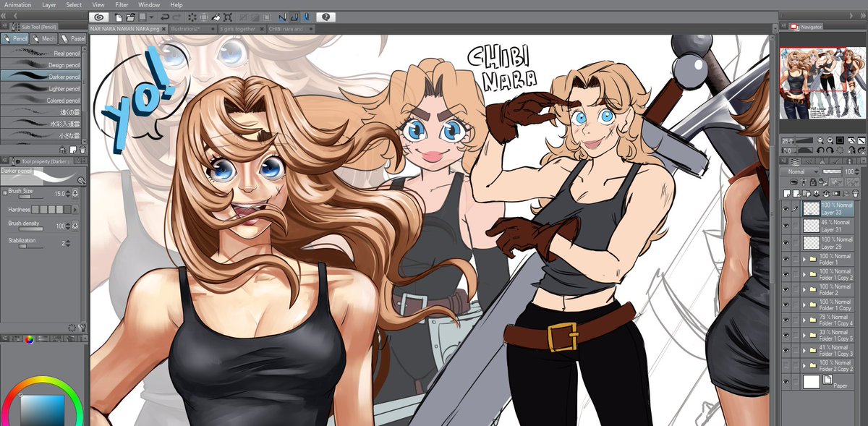This screenshot has height=426, width=868.
Task: Open the Clip Studio launcher icon
Action: click(x=99, y=17)
